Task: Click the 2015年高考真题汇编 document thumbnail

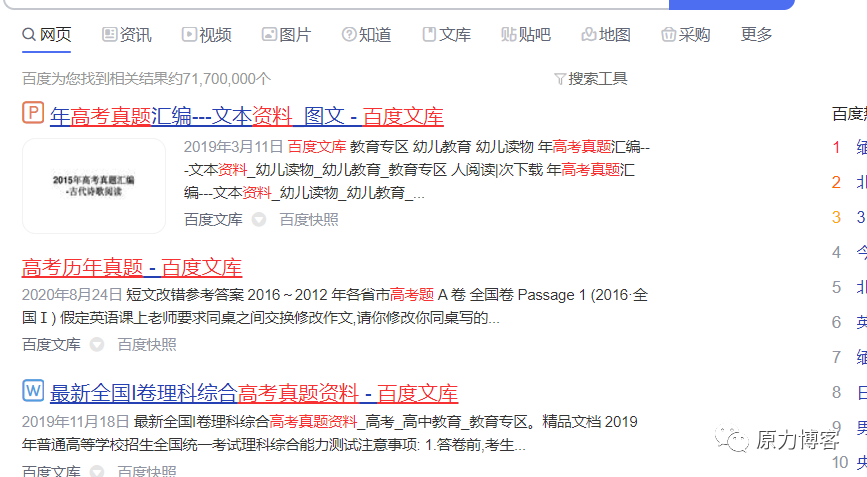Action: 94,186
